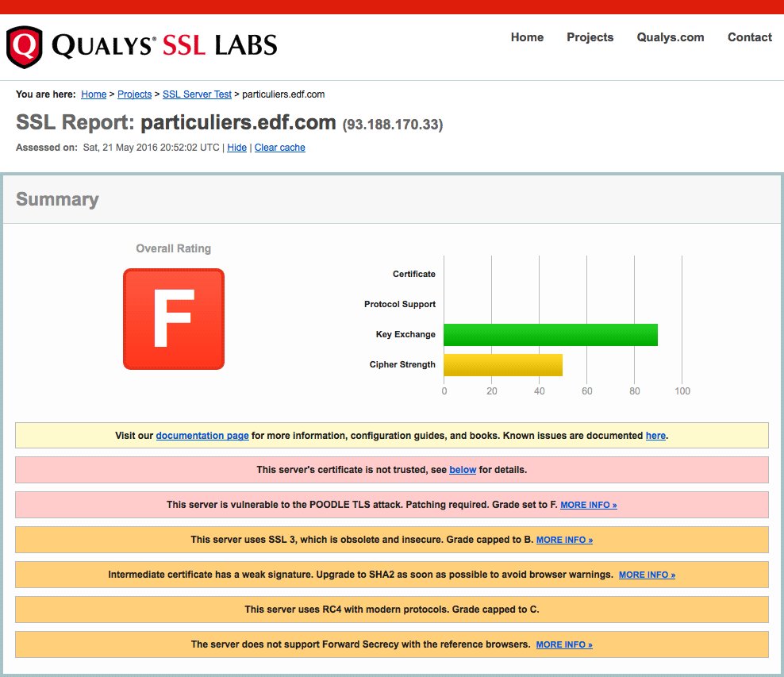Click the 'Summary' section heading
The width and height of the screenshot is (784, 677).
point(57,199)
